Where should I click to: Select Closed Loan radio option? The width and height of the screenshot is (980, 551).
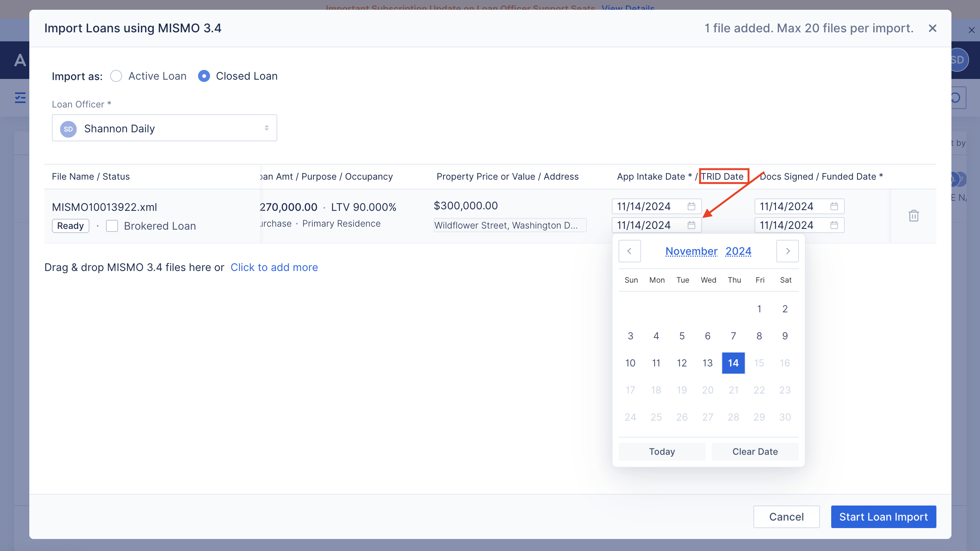204,76
